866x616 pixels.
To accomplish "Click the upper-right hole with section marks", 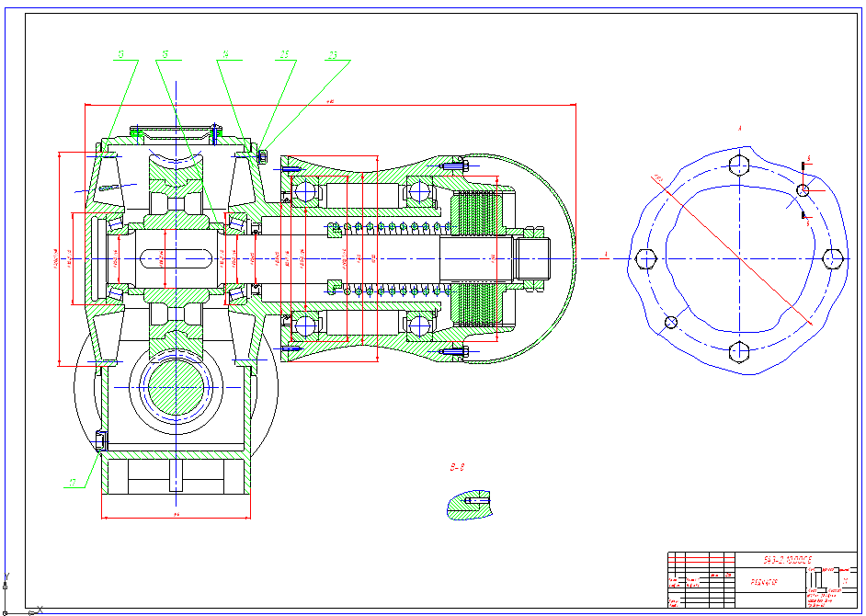I will coord(803,190).
